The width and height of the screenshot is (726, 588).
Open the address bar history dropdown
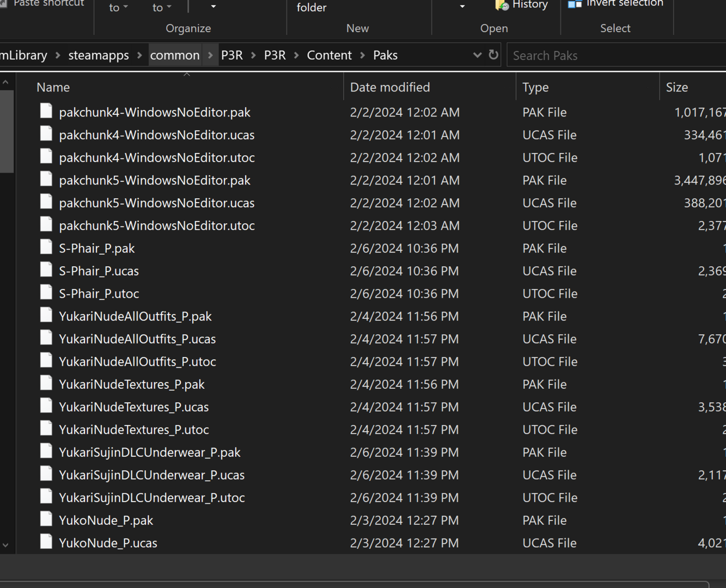coord(477,55)
